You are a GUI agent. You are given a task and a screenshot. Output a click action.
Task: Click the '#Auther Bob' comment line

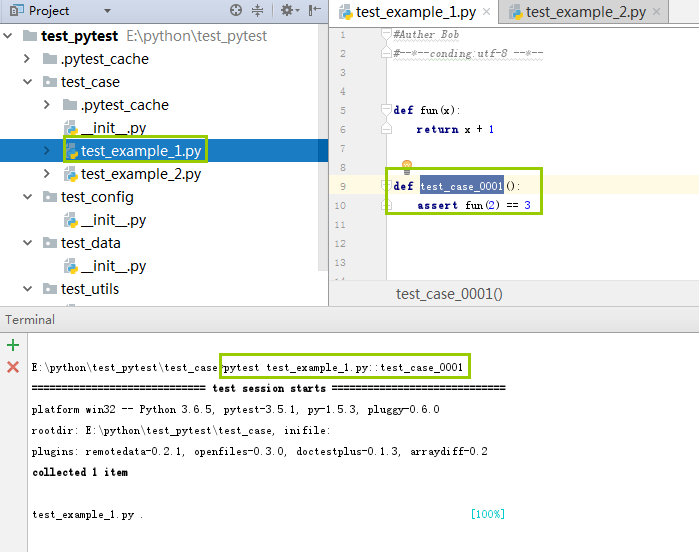426,34
